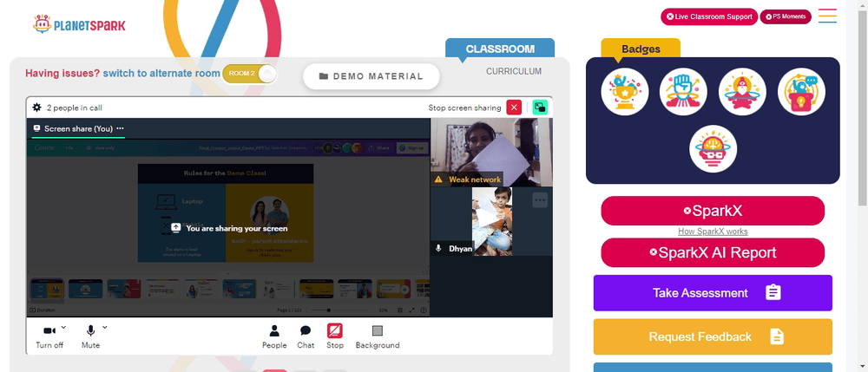Mute the microphone
The image size is (868, 372).
tap(91, 336)
